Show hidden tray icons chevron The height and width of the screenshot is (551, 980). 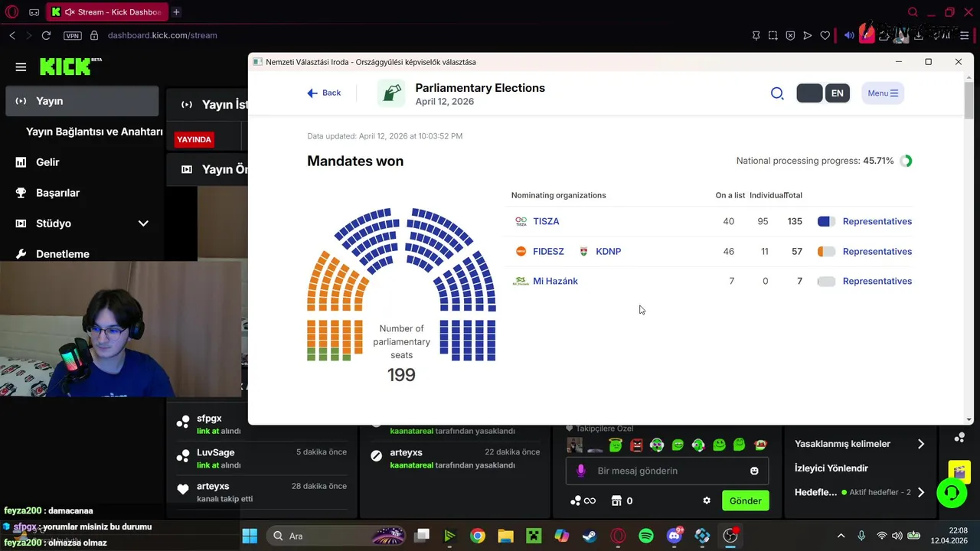pyautogui.click(x=841, y=536)
